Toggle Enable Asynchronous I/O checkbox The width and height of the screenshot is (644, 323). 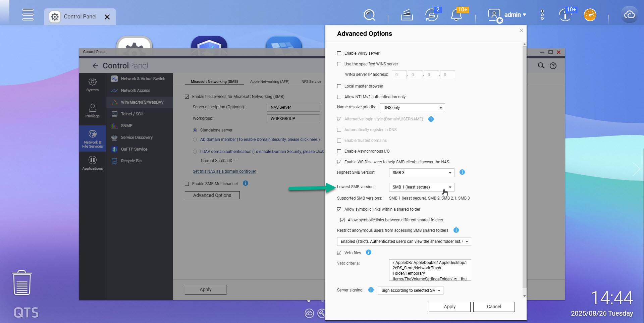click(339, 151)
